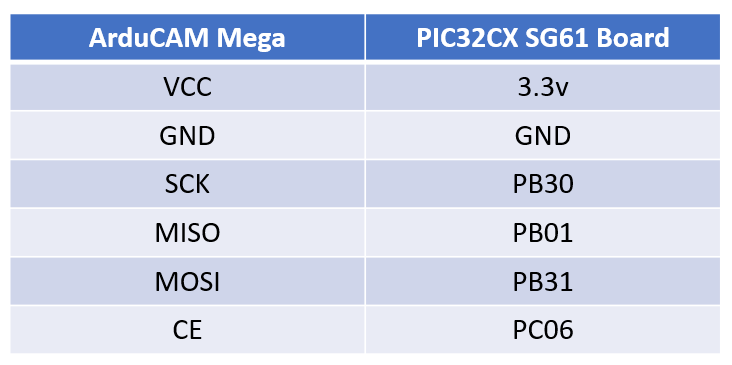
Task: Select the PB01 pin cell
Action: pyautogui.click(x=543, y=233)
